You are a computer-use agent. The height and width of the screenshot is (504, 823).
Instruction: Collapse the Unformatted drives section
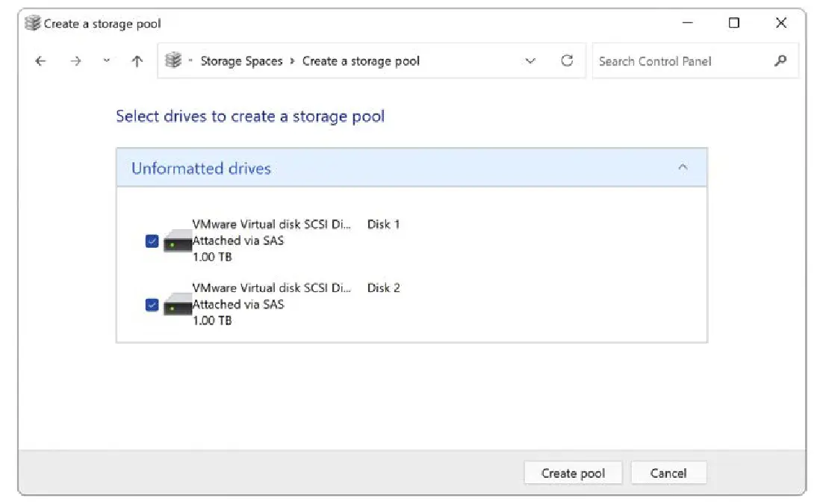click(682, 168)
